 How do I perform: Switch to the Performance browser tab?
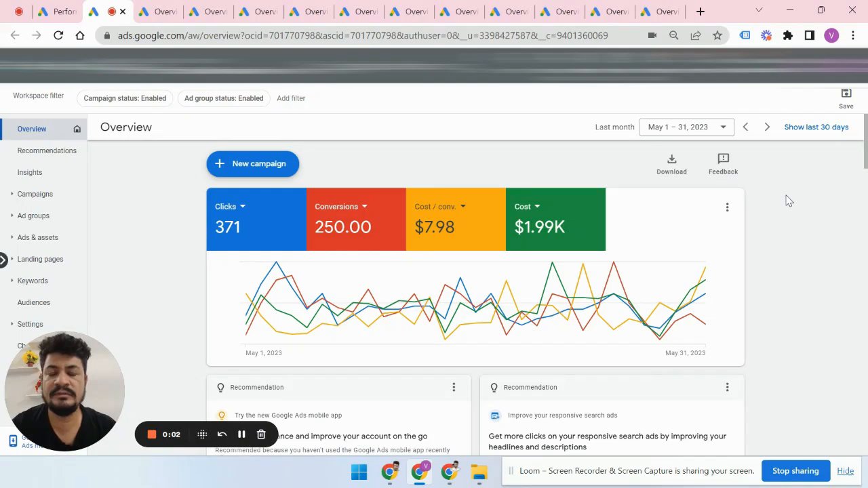(57, 12)
